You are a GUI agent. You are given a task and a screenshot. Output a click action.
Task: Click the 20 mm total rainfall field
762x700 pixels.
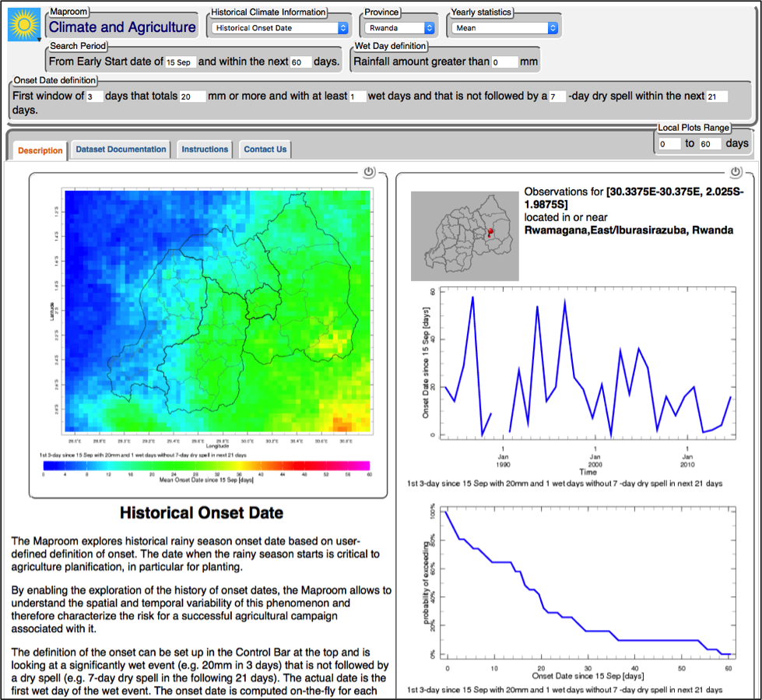191,97
